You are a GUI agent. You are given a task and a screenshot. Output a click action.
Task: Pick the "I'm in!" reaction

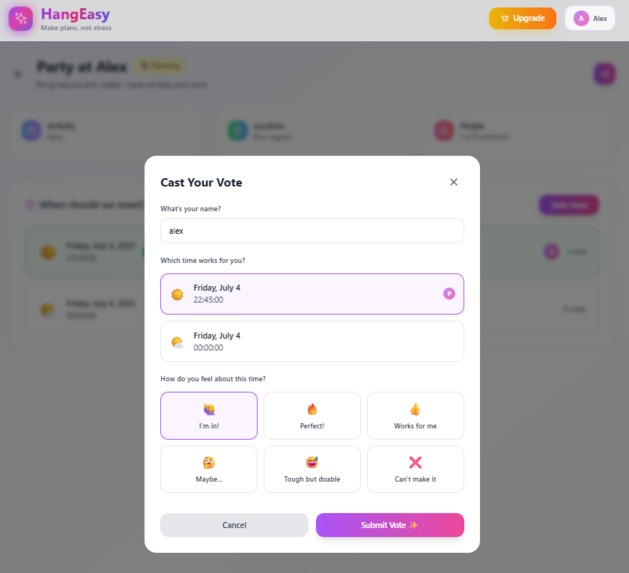click(209, 416)
